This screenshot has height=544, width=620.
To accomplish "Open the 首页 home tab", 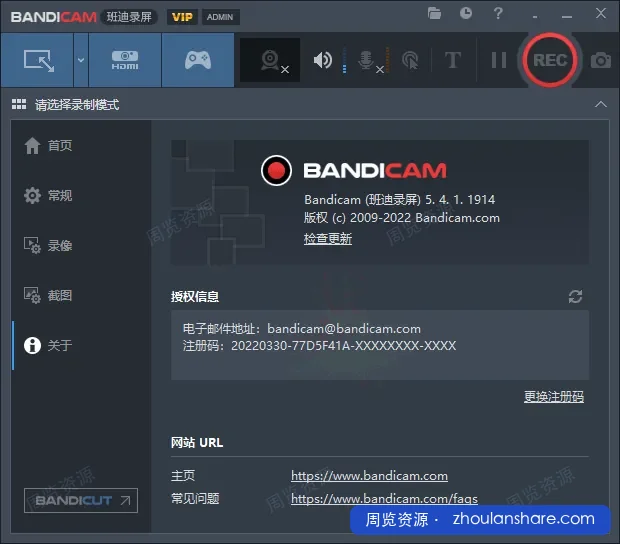I will coord(48,145).
